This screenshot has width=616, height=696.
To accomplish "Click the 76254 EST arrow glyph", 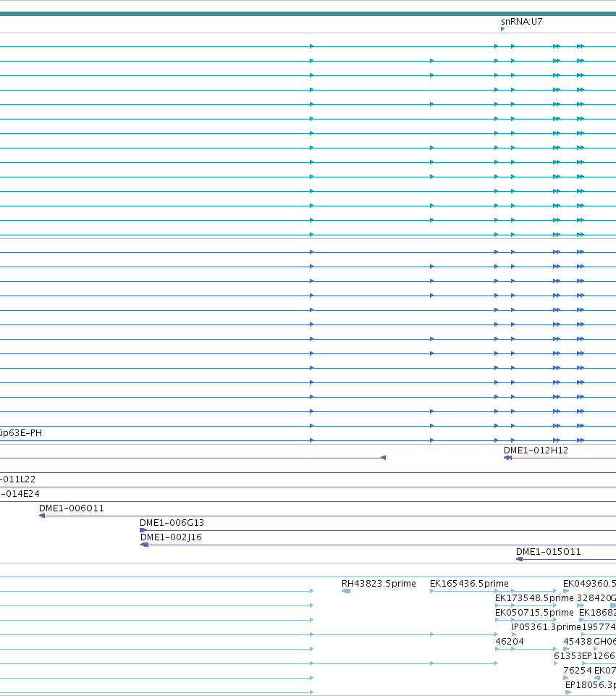I will click(566, 678).
